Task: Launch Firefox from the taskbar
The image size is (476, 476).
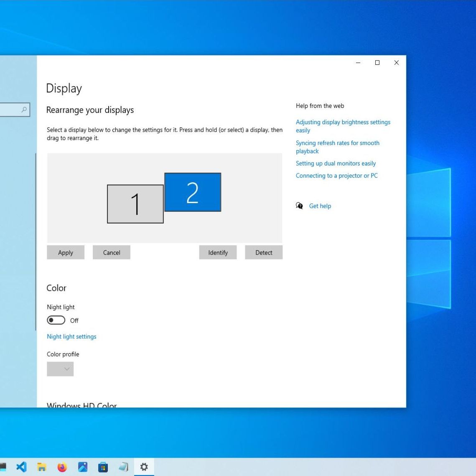Action: coord(62,467)
